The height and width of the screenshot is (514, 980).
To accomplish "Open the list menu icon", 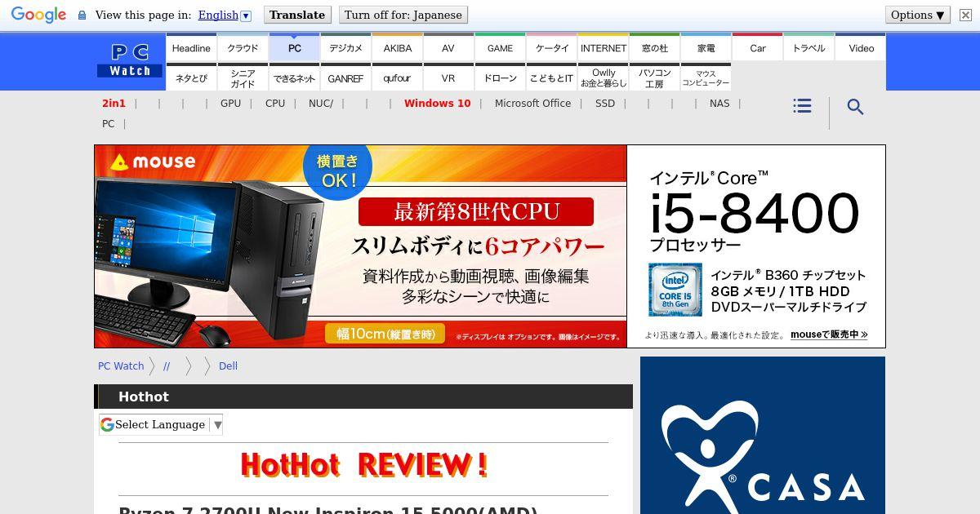I will click(802, 106).
